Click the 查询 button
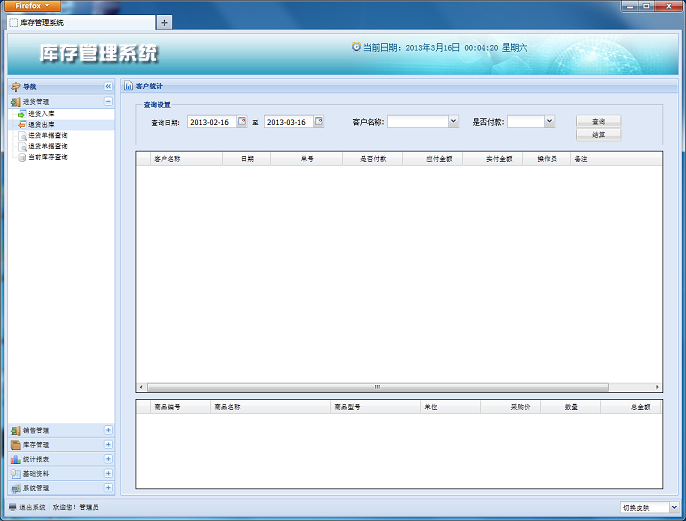Viewport: 686px width, 521px height. pos(598,121)
